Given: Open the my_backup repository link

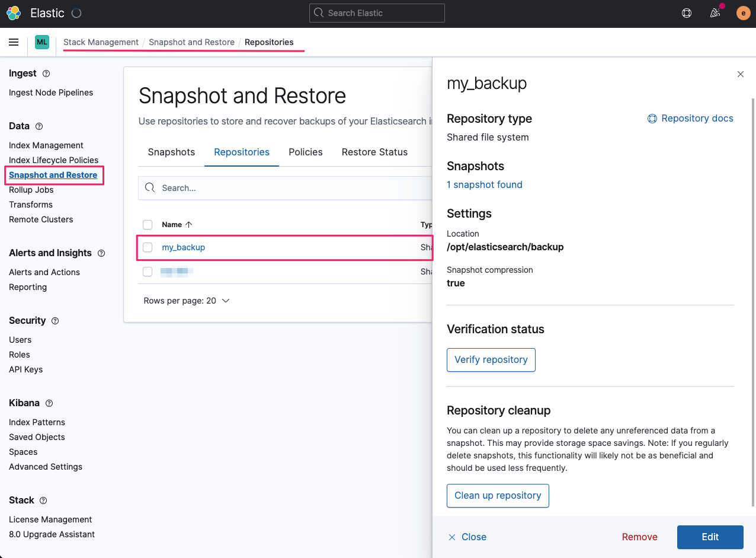Looking at the screenshot, I should pos(184,247).
